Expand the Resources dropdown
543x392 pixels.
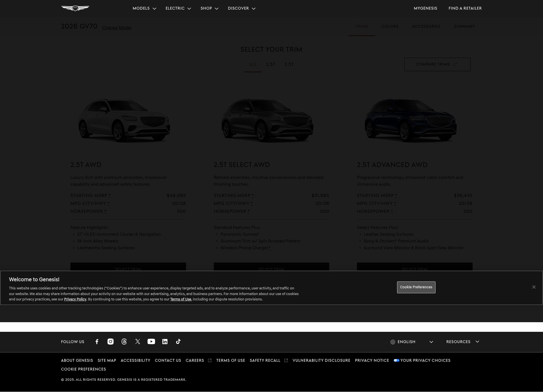463,342
